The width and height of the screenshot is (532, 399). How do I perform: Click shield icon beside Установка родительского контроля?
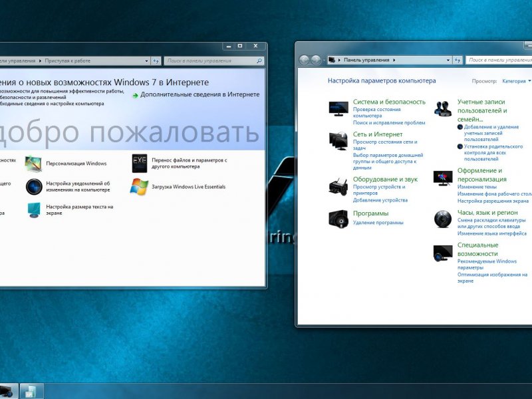[x=460, y=146]
